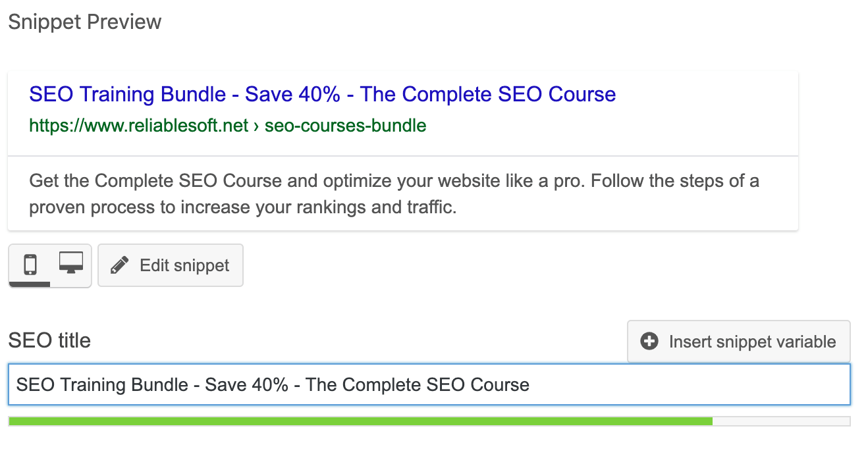Switch to mobile snippet preview

click(x=30, y=265)
